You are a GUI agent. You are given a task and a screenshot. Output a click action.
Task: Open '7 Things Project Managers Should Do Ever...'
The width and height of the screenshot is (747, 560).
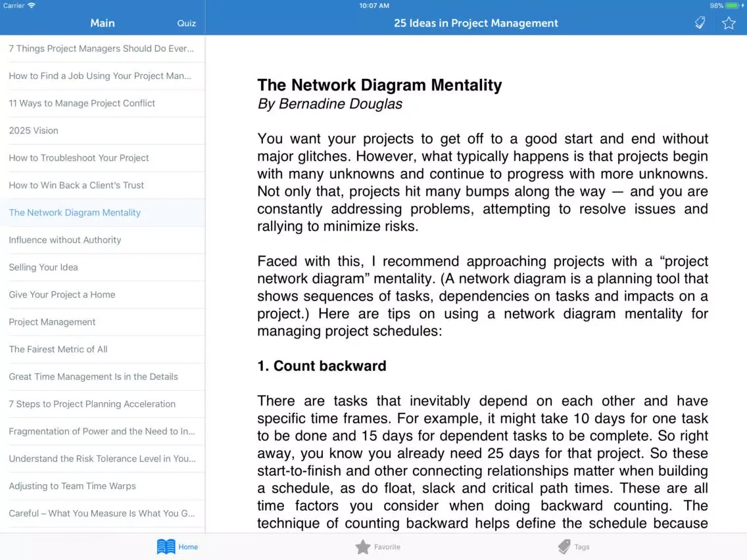coord(103,49)
